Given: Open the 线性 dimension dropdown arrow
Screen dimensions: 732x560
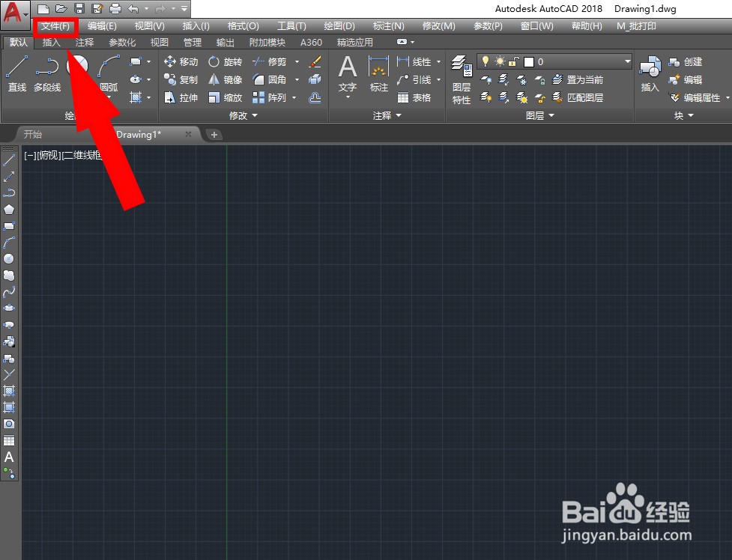Looking at the screenshot, I should click(439, 61).
